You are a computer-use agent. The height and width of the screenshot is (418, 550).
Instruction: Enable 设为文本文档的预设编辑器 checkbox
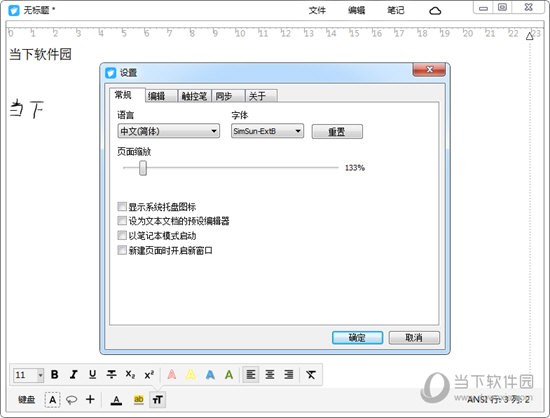tap(122, 221)
